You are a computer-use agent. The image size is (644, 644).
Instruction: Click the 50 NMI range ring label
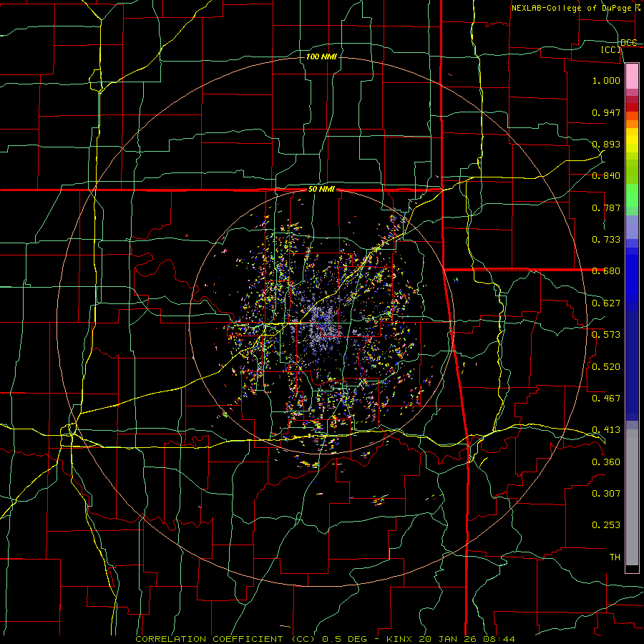(321, 190)
